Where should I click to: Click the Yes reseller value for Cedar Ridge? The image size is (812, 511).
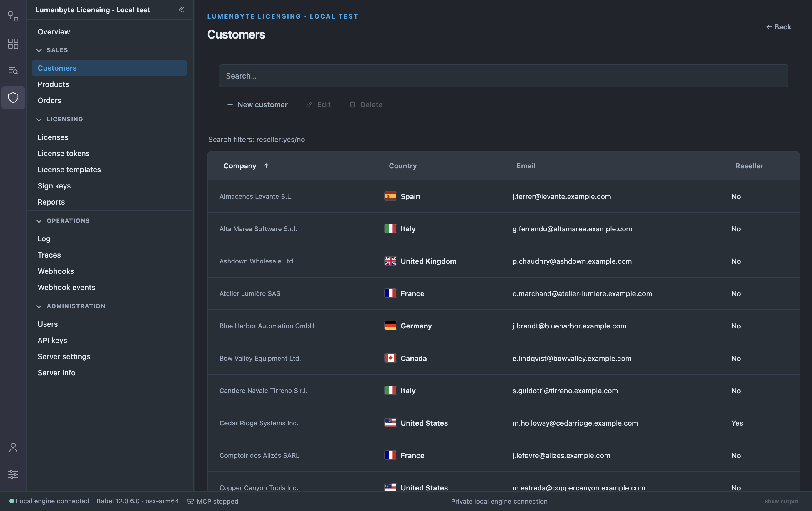point(737,423)
